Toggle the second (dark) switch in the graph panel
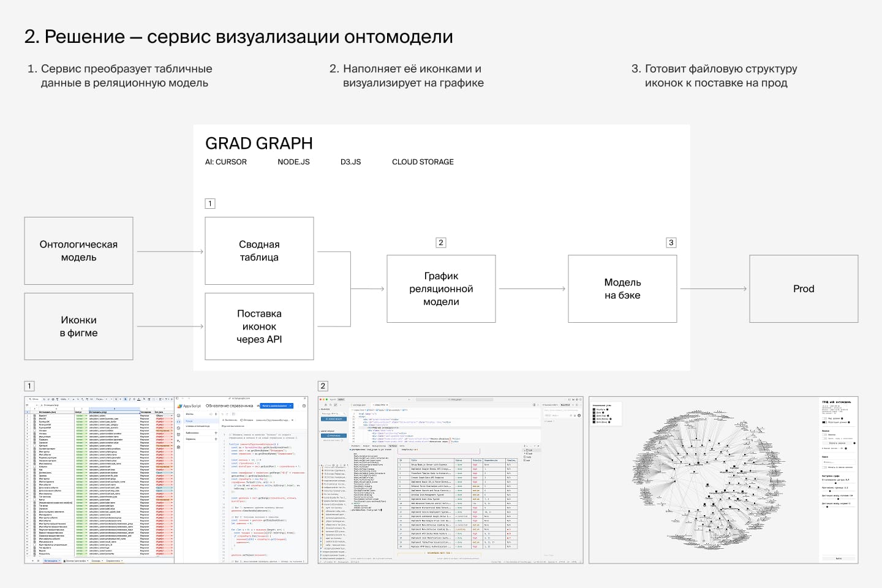 [824, 422]
